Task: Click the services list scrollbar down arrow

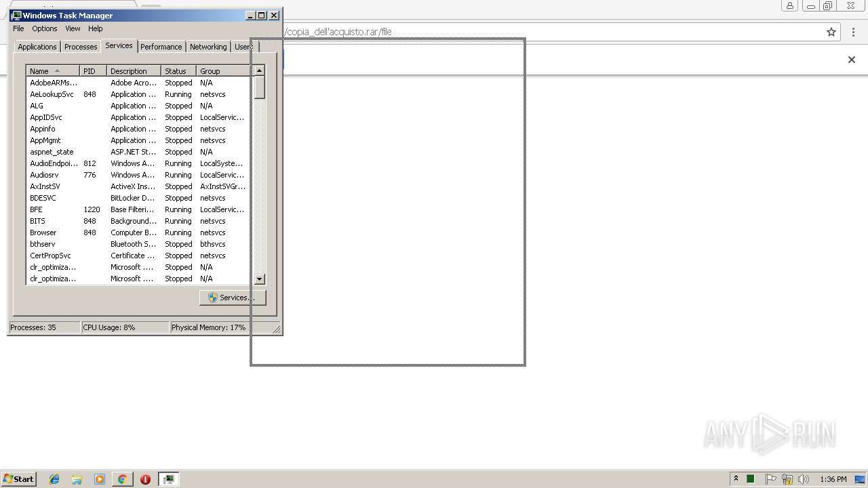Action: click(x=260, y=279)
